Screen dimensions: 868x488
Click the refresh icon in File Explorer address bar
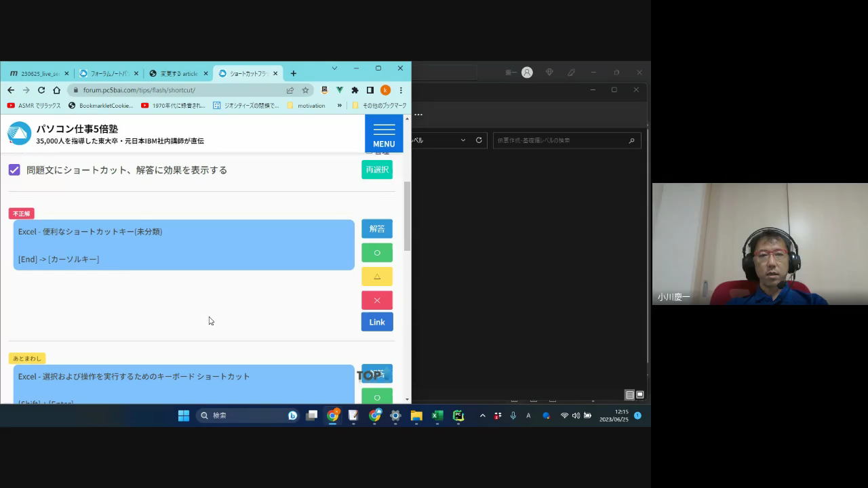[479, 140]
